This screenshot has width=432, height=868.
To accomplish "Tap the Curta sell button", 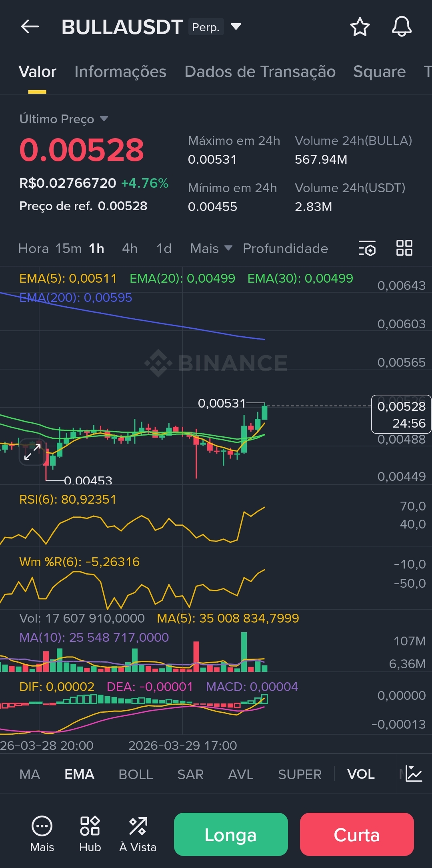I will click(x=357, y=834).
